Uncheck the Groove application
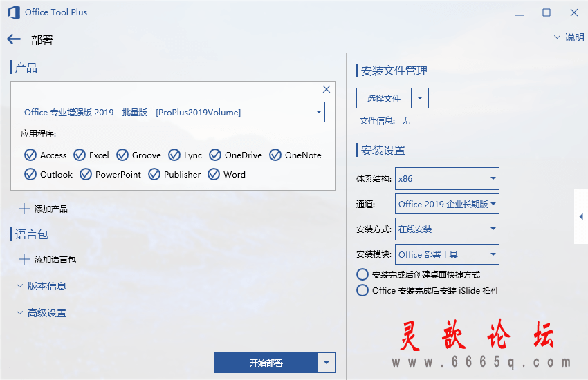588x380 pixels. pos(122,155)
